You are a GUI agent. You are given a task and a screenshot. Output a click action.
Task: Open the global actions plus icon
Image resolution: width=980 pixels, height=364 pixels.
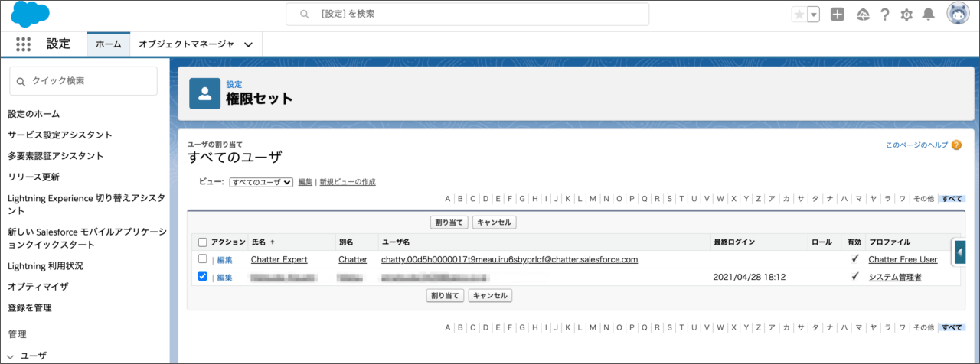pos(838,15)
